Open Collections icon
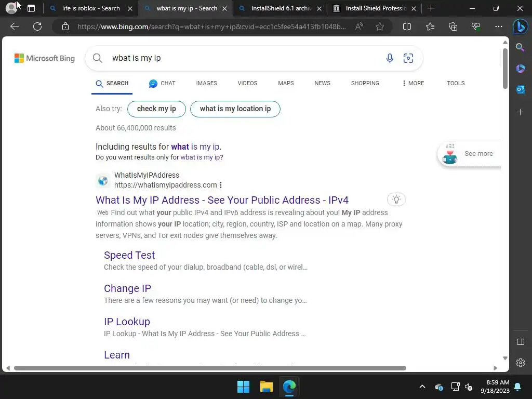Screen dimensions: 532x399 [453, 26]
